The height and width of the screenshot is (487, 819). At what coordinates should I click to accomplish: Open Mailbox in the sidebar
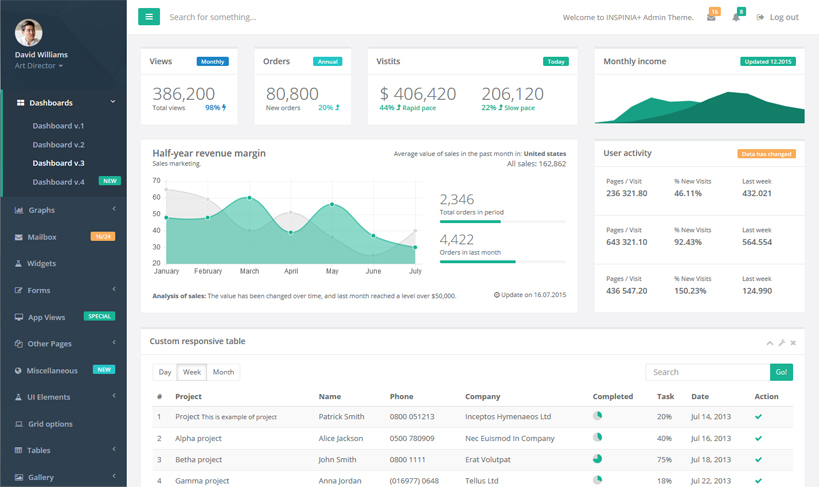(x=42, y=237)
